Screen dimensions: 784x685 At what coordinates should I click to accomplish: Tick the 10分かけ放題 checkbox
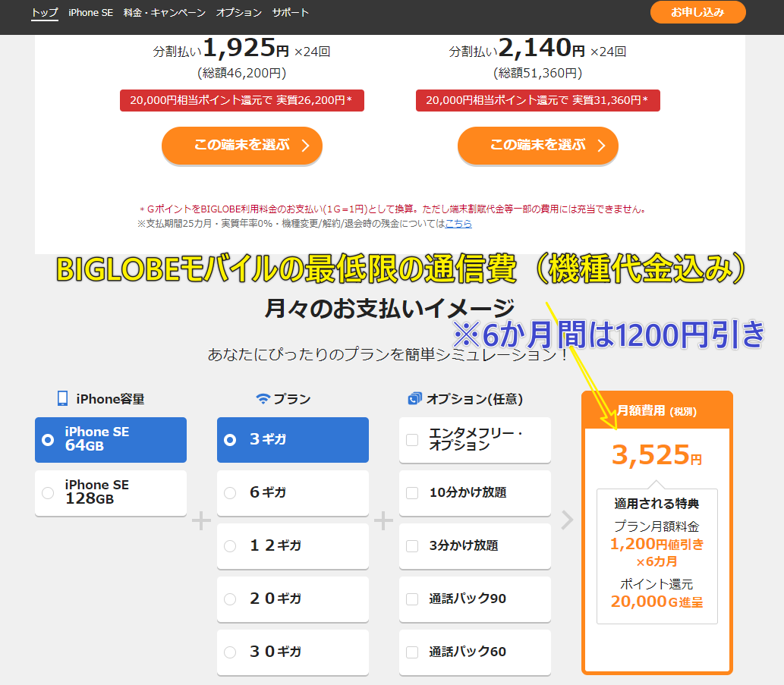tap(412, 492)
